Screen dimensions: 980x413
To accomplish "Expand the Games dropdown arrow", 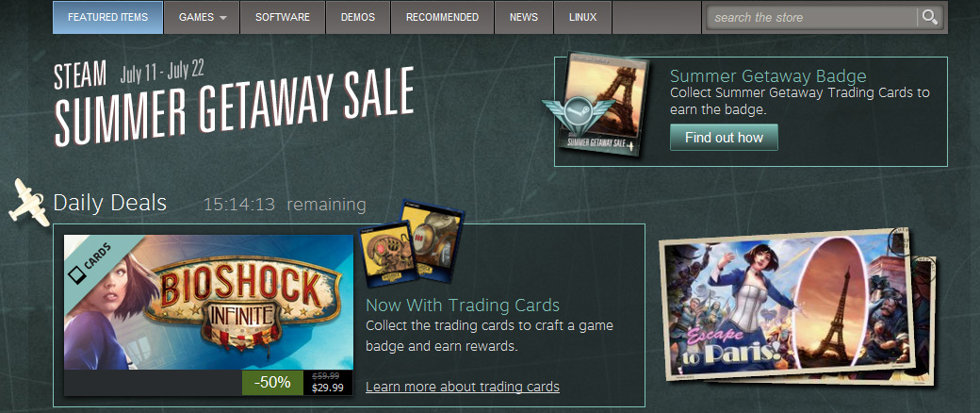I will coord(223,18).
